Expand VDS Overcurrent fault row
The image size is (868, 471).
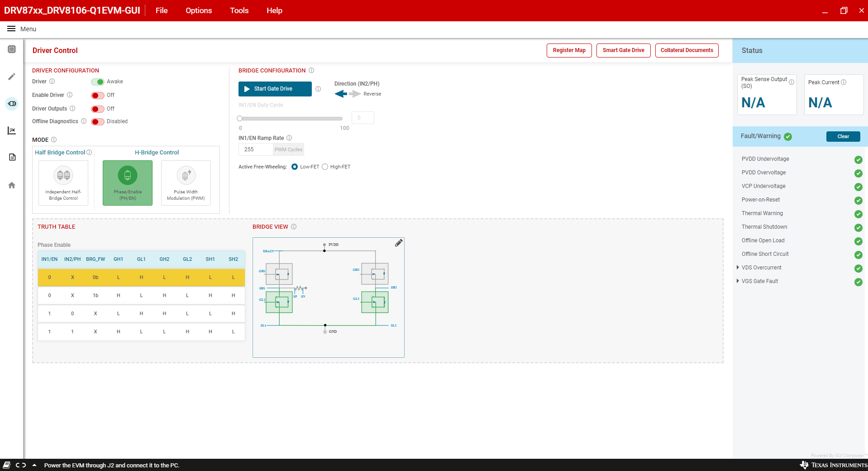(738, 268)
